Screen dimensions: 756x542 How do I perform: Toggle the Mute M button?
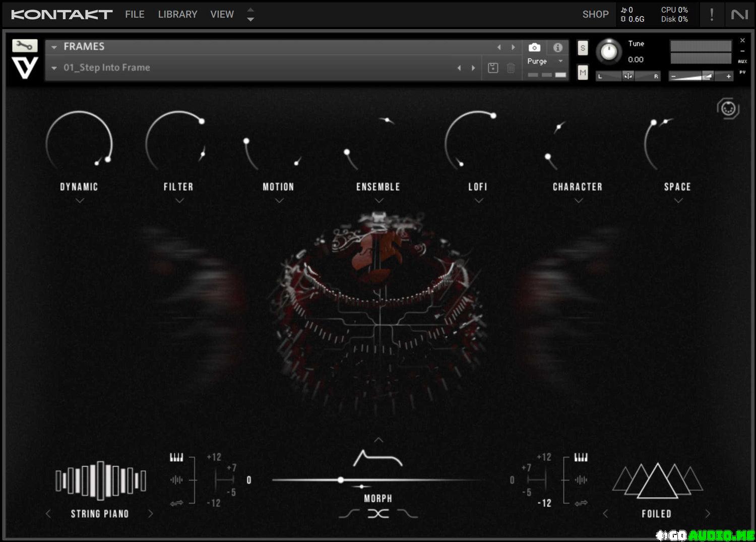(x=583, y=73)
